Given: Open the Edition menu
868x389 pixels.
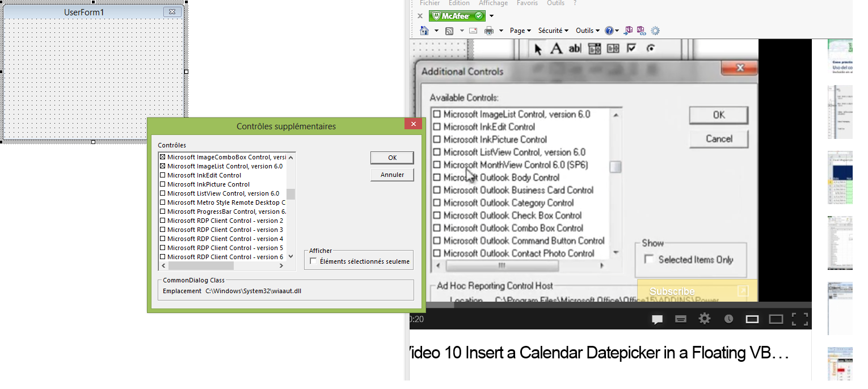Looking at the screenshot, I should (x=459, y=3).
